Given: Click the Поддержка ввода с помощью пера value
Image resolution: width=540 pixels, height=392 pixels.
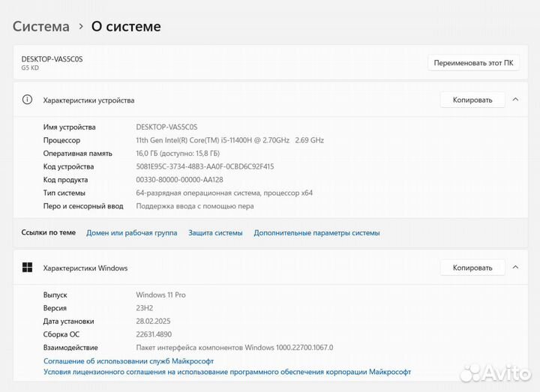Looking at the screenshot, I should (195, 206).
